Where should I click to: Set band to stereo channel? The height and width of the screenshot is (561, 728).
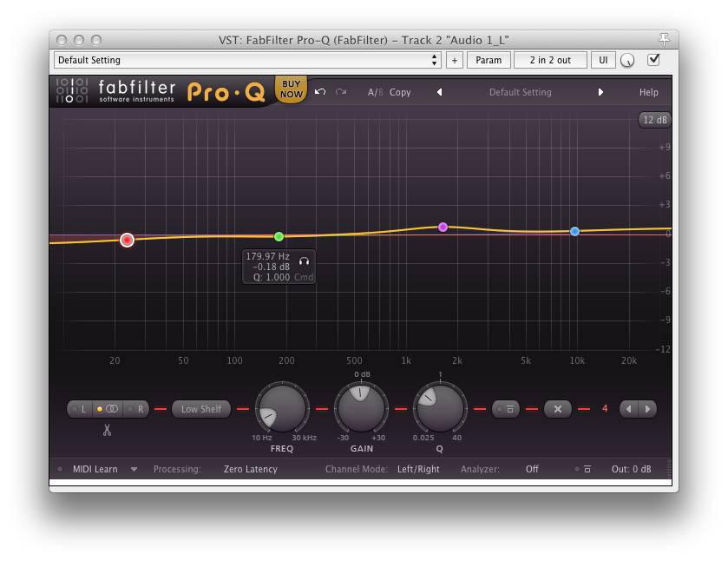(108, 409)
